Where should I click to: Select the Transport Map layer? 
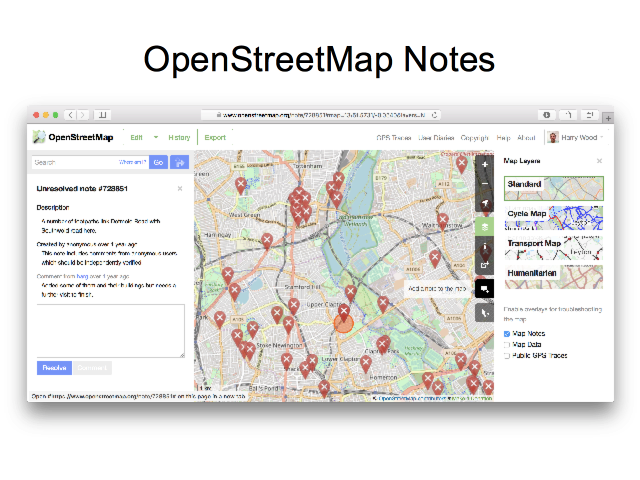tap(554, 248)
